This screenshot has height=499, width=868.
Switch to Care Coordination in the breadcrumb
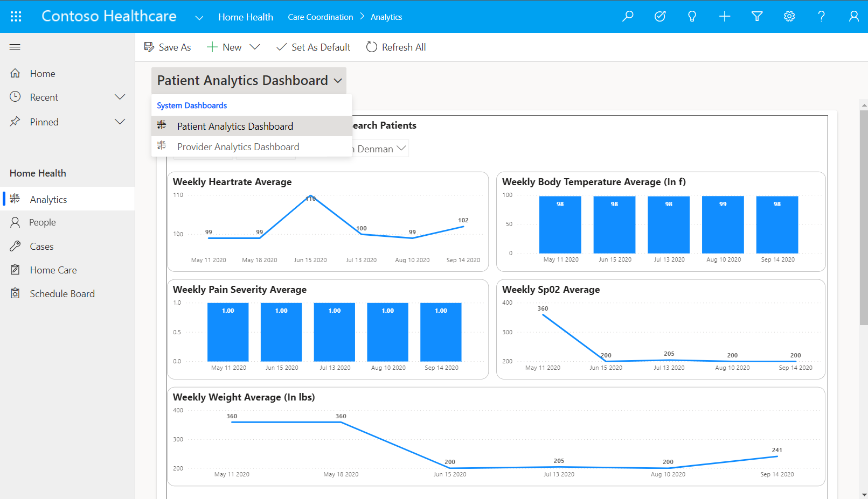pos(320,17)
